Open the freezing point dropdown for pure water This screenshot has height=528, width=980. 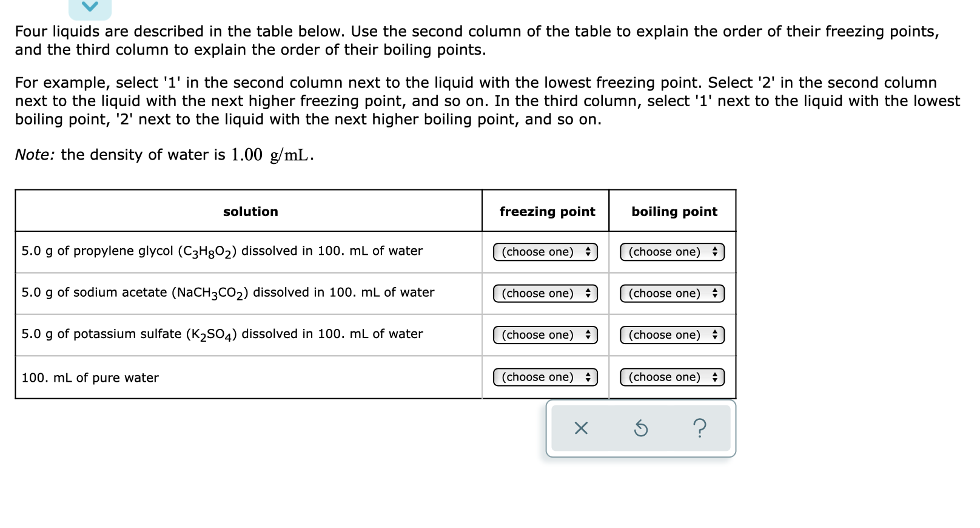point(544,377)
